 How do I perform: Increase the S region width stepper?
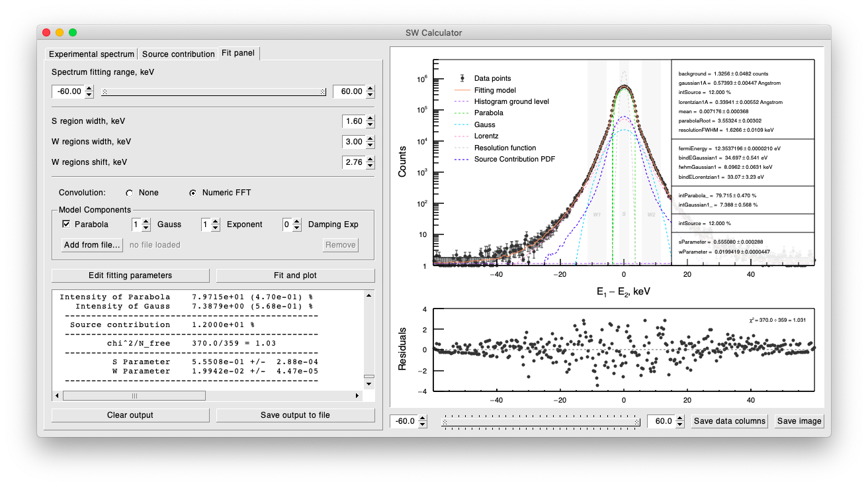coord(370,119)
